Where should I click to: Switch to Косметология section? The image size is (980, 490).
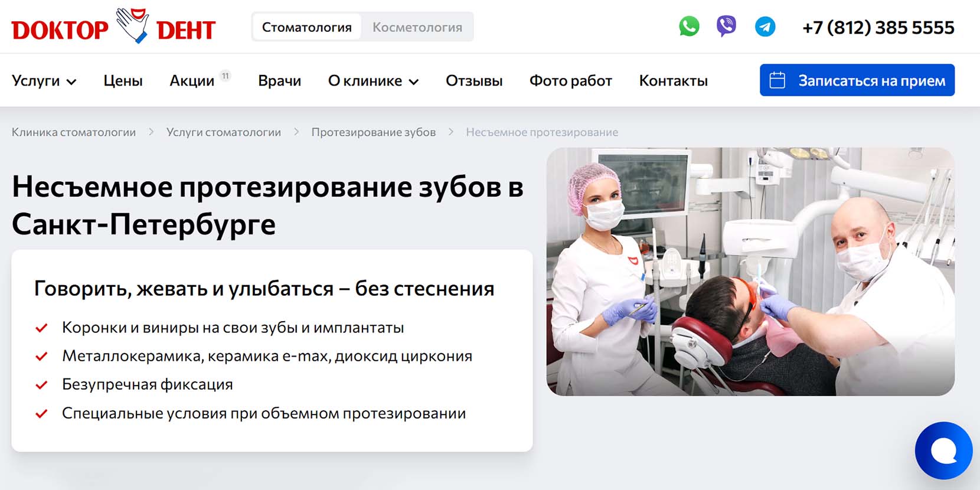(417, 27)
